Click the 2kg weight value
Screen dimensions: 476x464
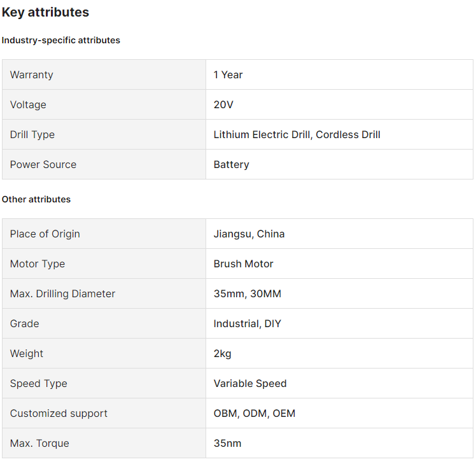point(222,353)
